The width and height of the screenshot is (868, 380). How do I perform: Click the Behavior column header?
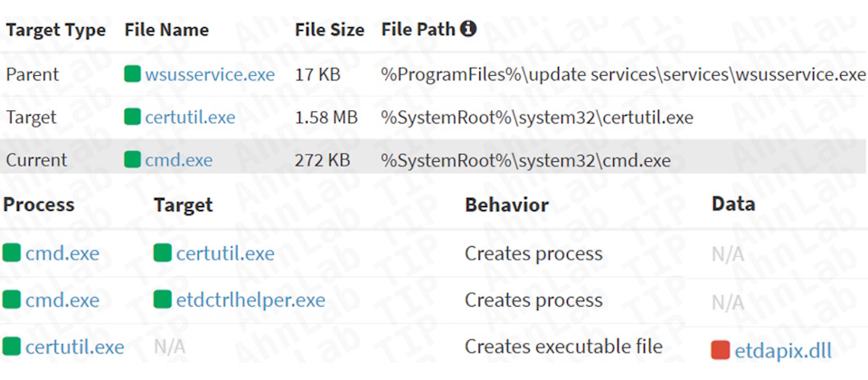point(506,204)
